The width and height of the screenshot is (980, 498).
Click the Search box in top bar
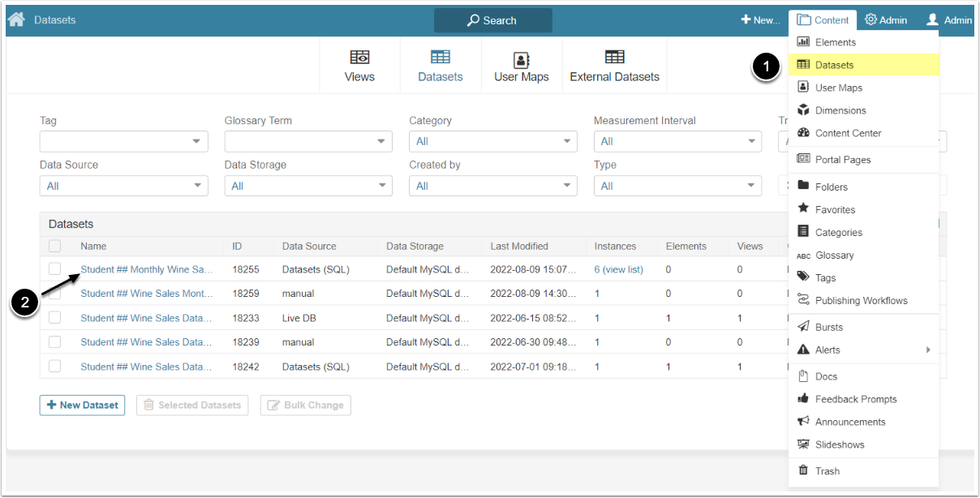492,20
